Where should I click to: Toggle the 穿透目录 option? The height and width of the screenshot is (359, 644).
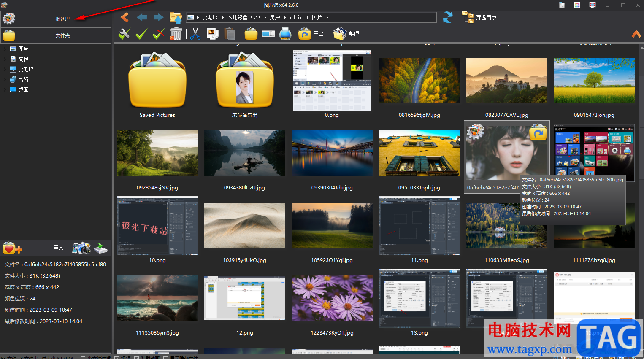pos(479,17)
